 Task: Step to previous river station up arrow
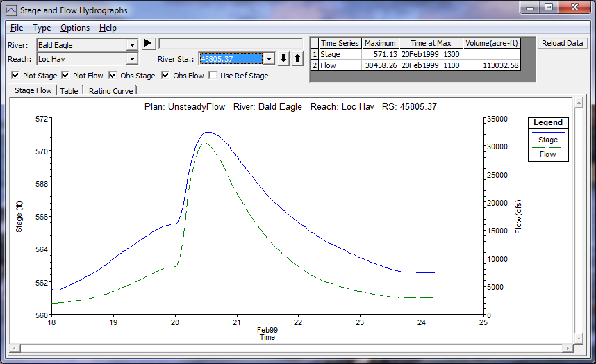297,59
